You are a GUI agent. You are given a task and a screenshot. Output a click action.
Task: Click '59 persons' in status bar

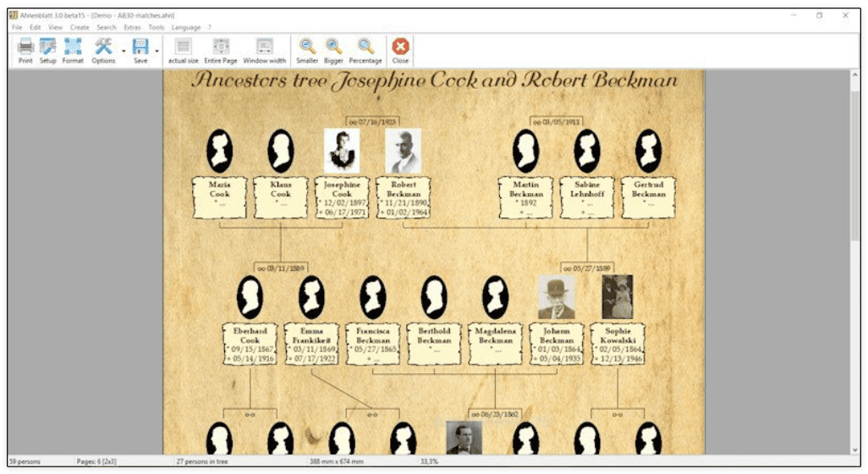tap(25, 461)
